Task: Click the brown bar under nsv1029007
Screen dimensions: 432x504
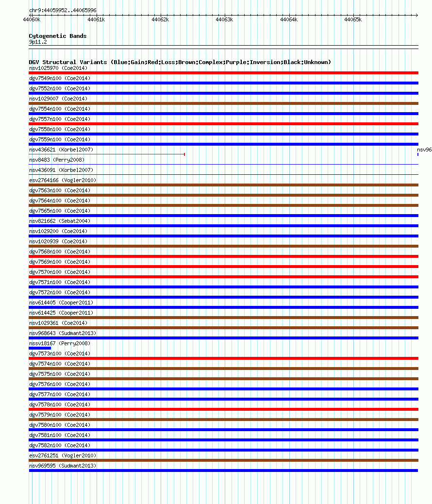Action: [223, 103]
